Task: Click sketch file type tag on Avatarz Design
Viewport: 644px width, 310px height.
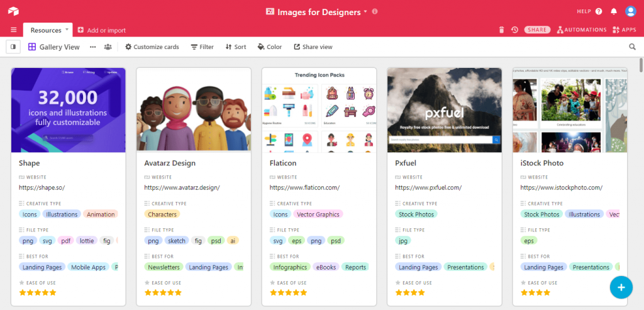Action: tap(177, 241)
